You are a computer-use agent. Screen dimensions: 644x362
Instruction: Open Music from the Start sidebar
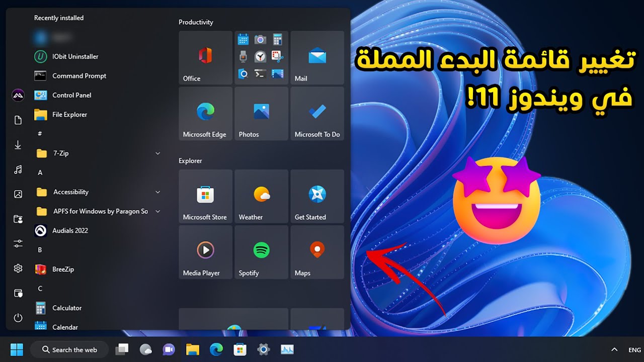(18, 169)
